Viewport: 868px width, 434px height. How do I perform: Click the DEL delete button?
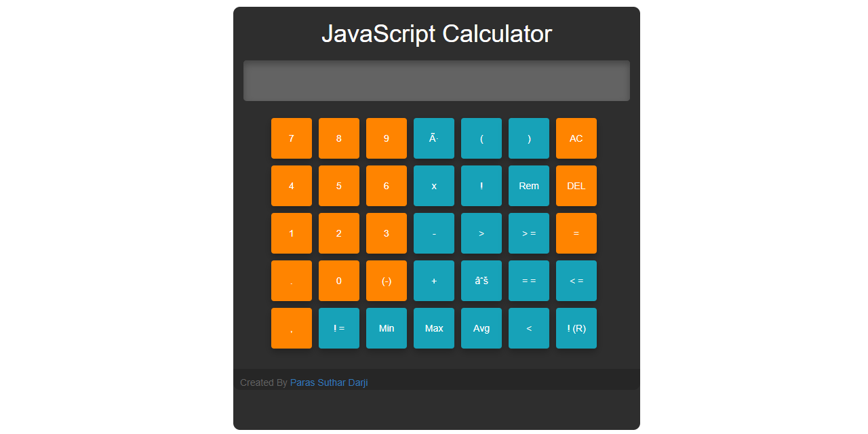pyautogui.click(x=576, y=186)
